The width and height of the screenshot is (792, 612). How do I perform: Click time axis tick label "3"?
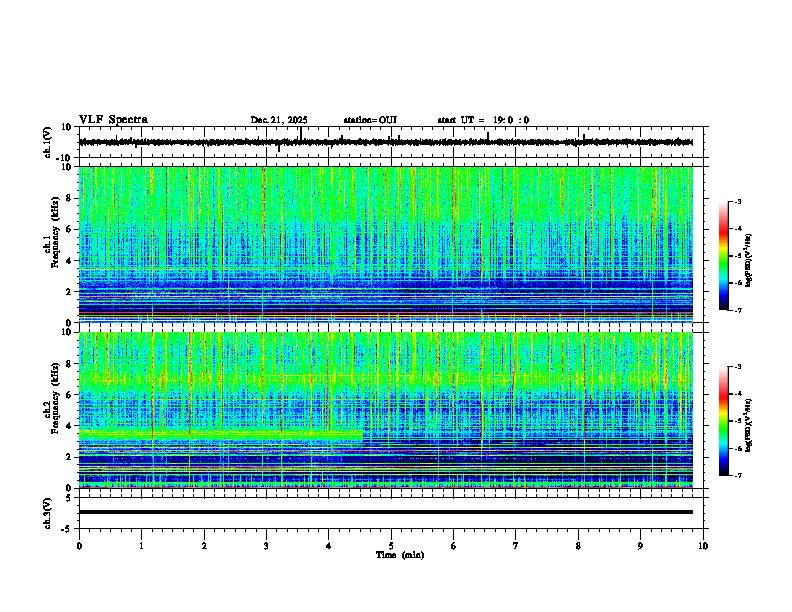[266, 545]
